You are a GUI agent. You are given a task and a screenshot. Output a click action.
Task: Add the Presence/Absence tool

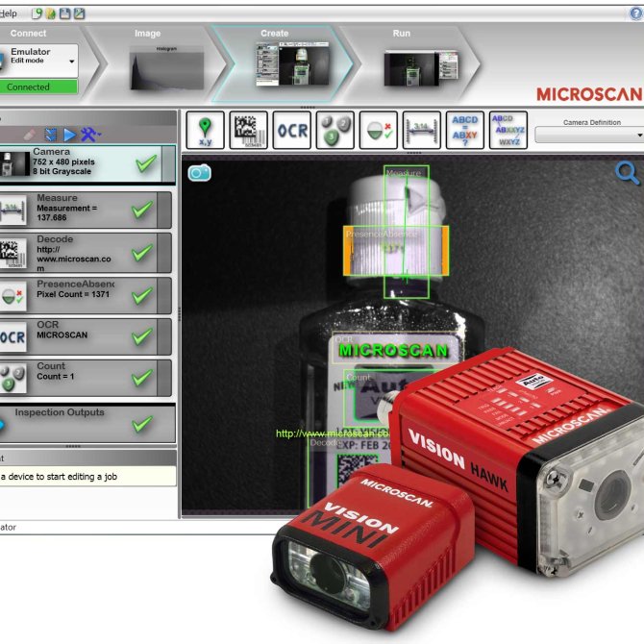pos(379,130)
